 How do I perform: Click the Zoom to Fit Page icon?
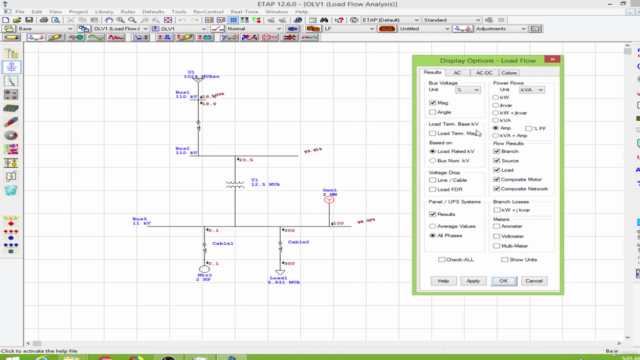click(x=168, y=20)
